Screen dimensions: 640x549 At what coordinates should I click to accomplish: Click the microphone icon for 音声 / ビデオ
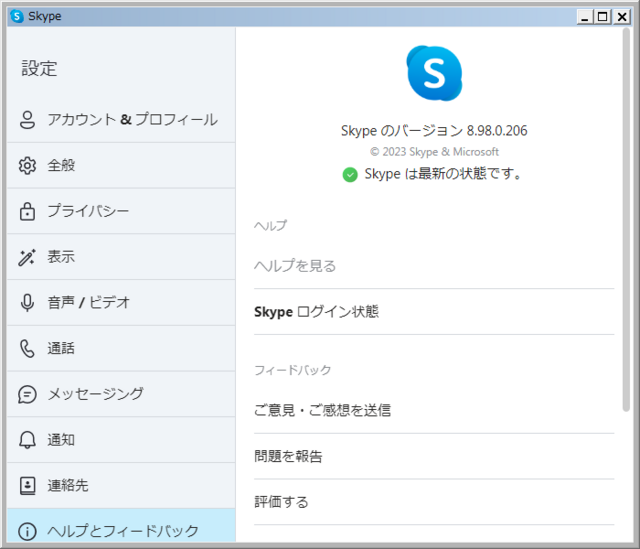coord(27,303)
